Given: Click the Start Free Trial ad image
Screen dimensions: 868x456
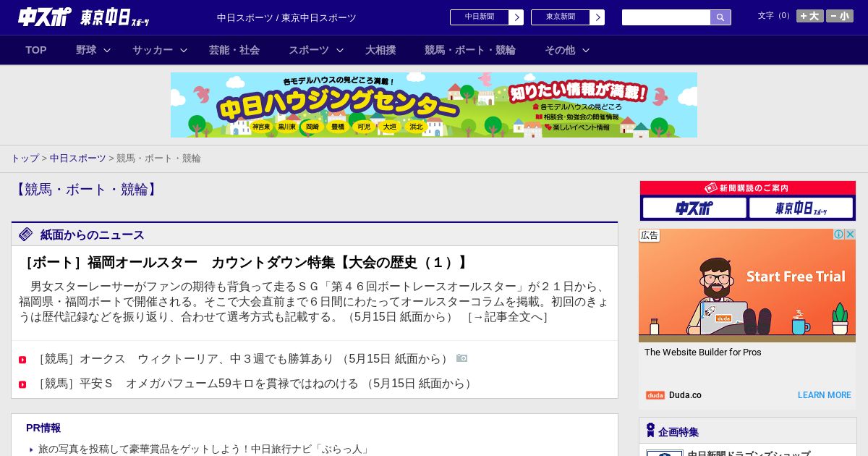Looking at the screenshot, I should 747,285.
